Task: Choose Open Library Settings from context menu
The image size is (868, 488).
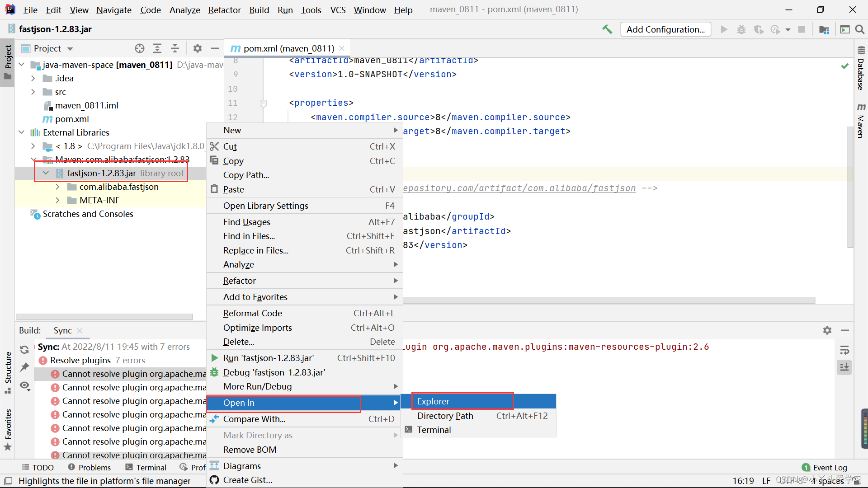Action: 304,206
